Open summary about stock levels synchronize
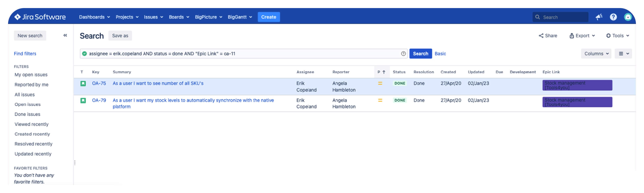 click(193, 103)
